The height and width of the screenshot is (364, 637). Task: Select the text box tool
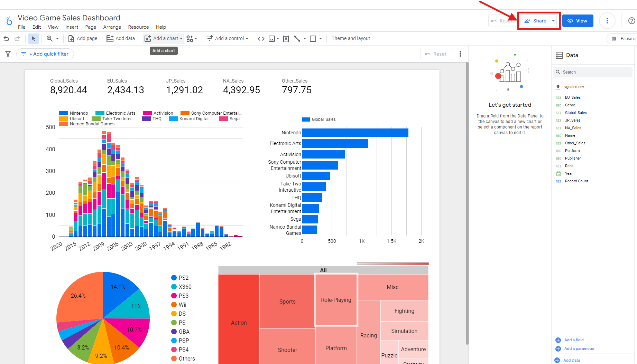click(x=286, y=39)
